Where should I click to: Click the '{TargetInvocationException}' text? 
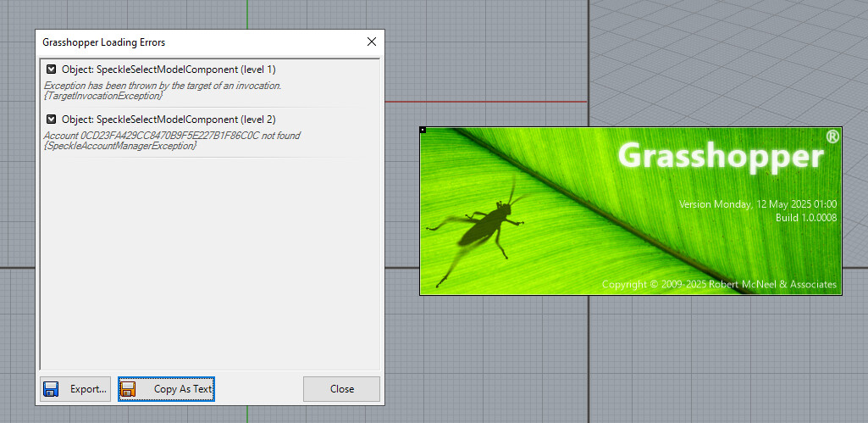(x=103, y=96)
